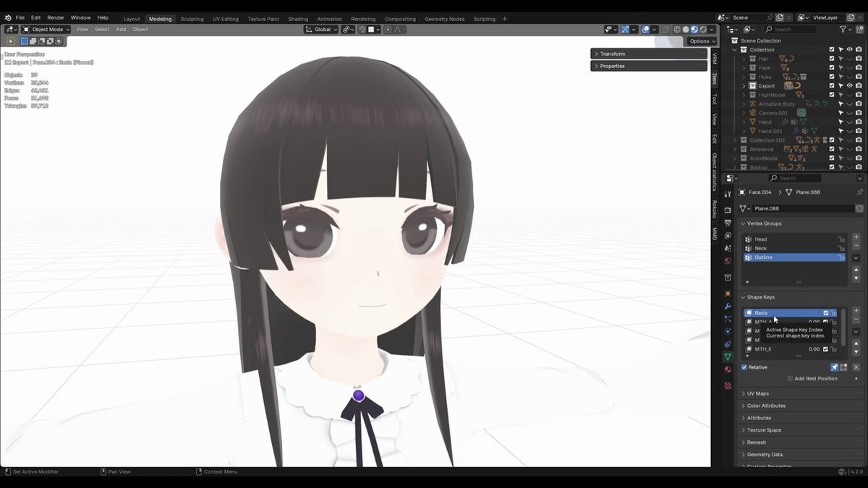Screen dimensions: 868x488
Task: Open the Physics properties tab icon
Action: [x=728, y=332]
